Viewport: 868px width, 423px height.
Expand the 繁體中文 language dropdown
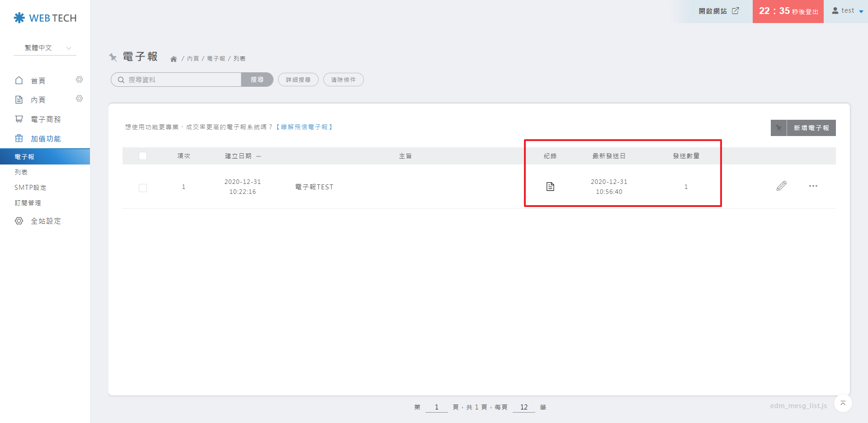tap(45, 48)
